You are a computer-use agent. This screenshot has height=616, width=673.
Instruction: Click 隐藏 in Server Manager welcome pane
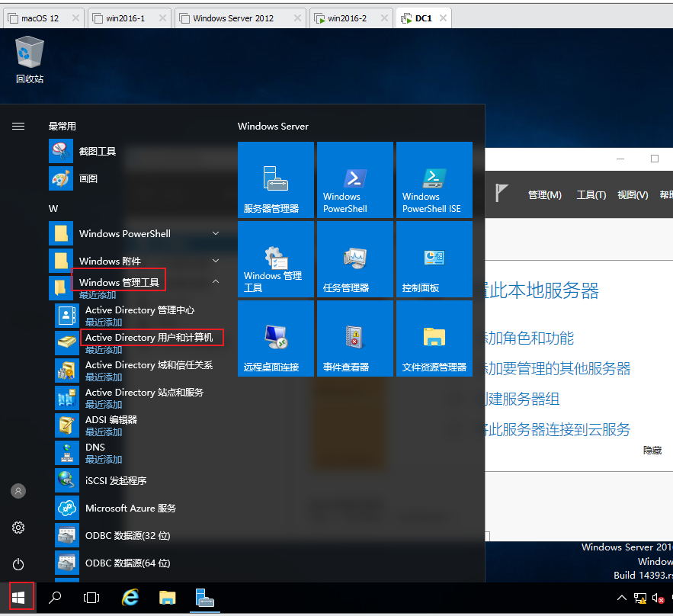(x=652, y=451)
